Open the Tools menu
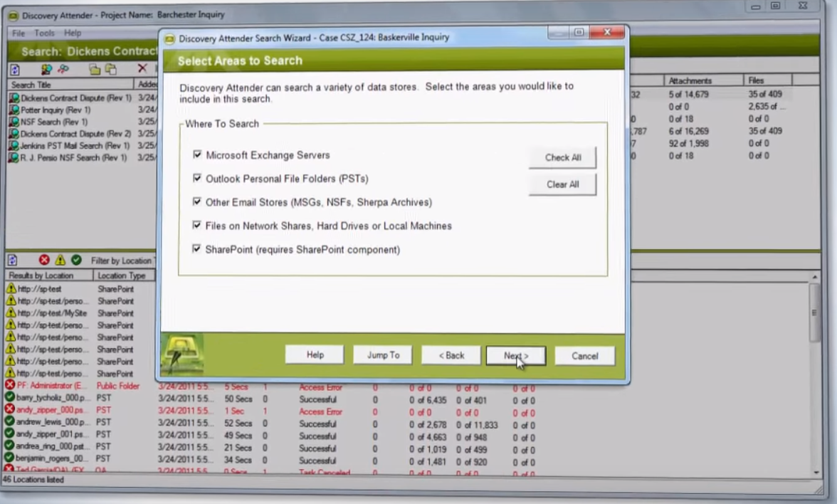The image size is (837, 504). 44,33
